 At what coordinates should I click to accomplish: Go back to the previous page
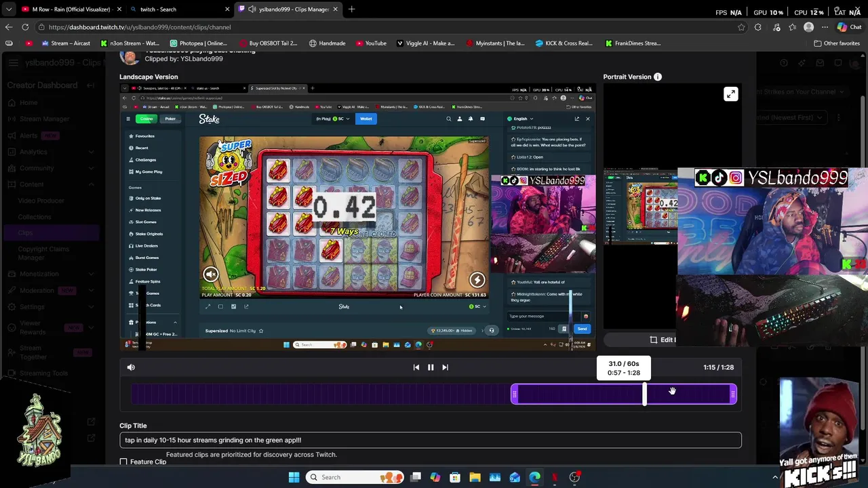[x=9, y=27]
